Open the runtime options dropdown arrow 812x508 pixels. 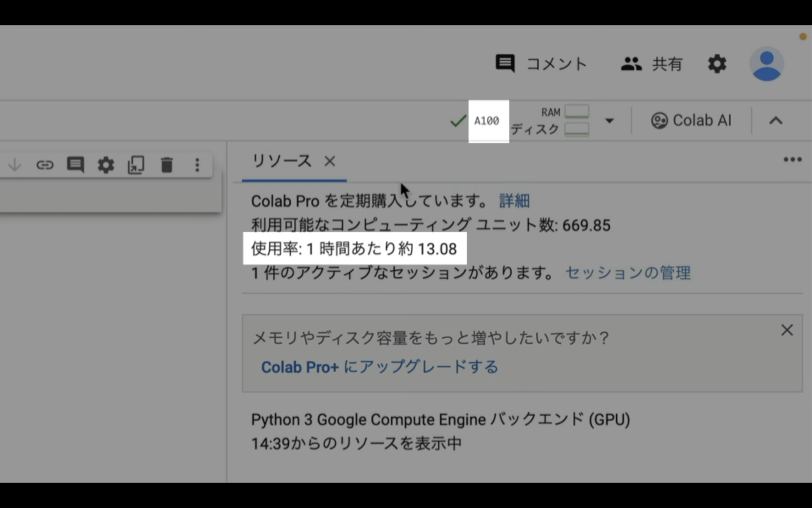[609, 121]
